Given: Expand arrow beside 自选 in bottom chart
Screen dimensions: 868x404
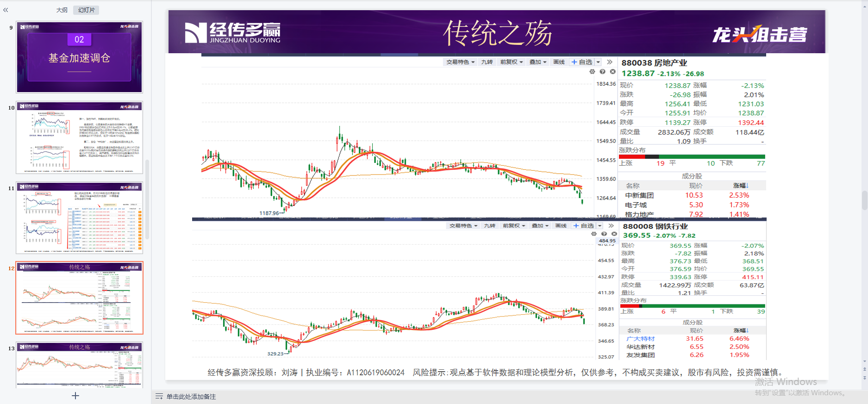Looking at the screenshot, I should tap(600, 226).
